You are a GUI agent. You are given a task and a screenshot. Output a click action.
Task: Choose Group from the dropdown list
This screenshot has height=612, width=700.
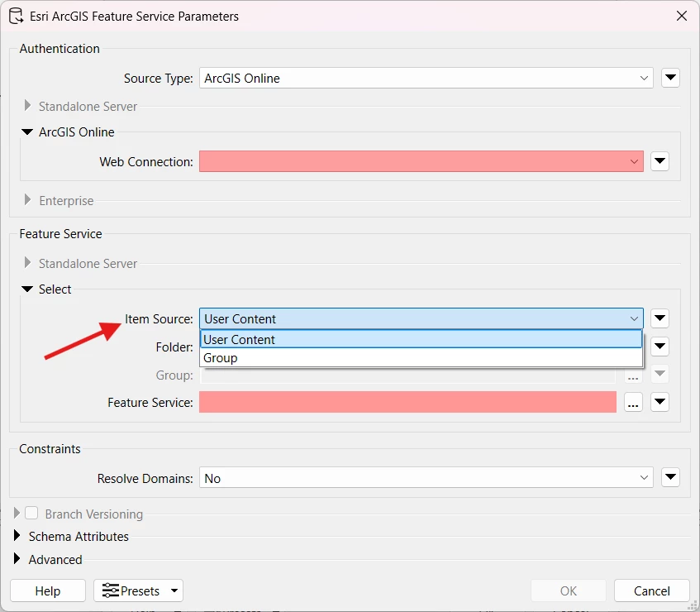point(421,358)
